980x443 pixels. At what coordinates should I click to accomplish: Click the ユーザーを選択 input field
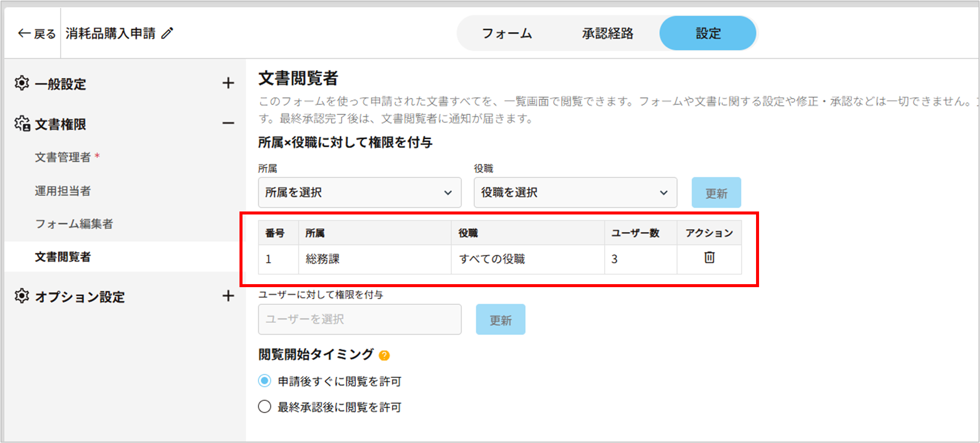359,319
